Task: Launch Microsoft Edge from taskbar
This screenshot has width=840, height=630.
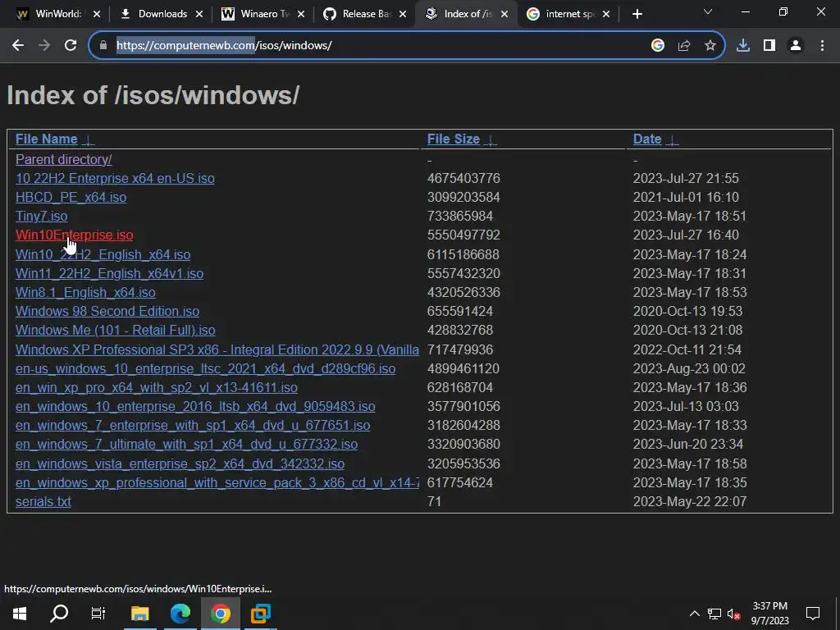Action: pos(180,614)
